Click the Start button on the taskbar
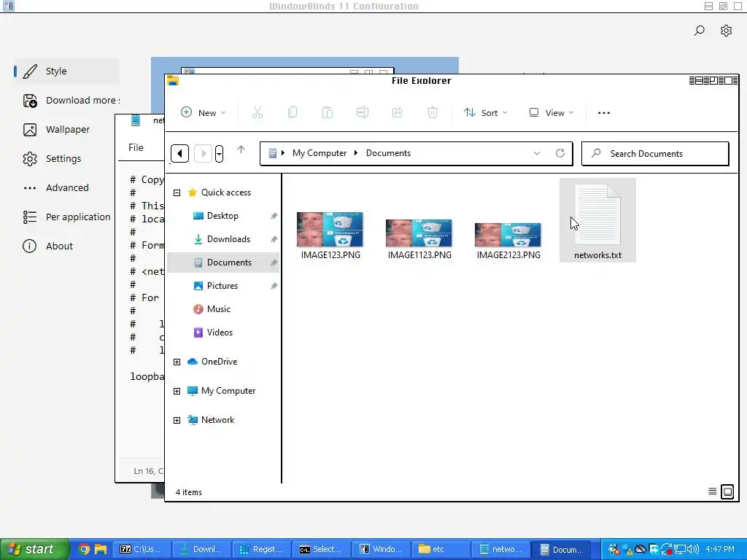 (x=34, y=550)
